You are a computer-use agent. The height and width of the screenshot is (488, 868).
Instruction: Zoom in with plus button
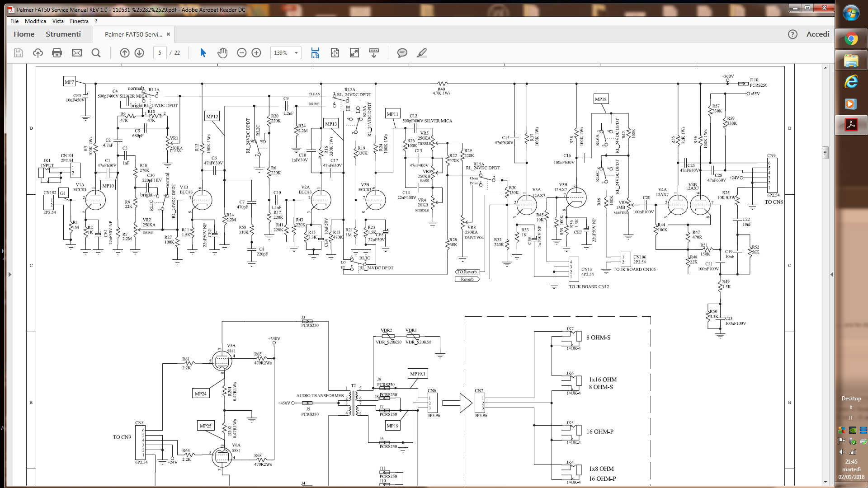tap(256, 53)
